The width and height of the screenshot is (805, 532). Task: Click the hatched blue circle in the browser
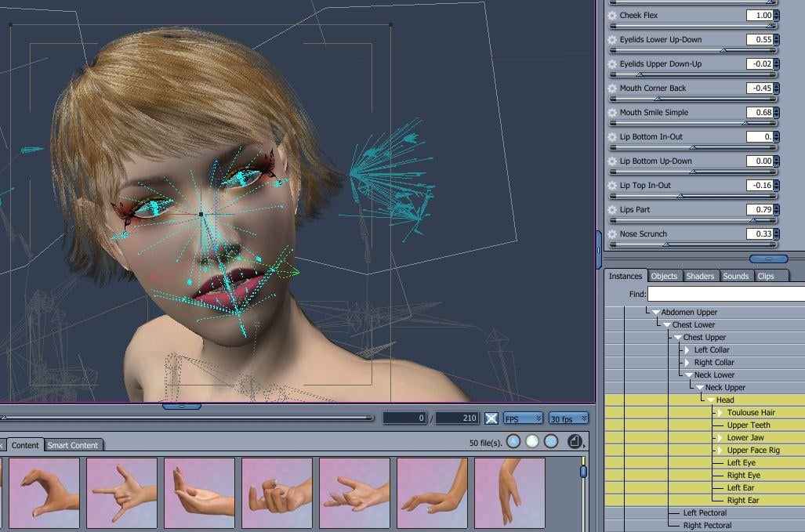point(551,441)
